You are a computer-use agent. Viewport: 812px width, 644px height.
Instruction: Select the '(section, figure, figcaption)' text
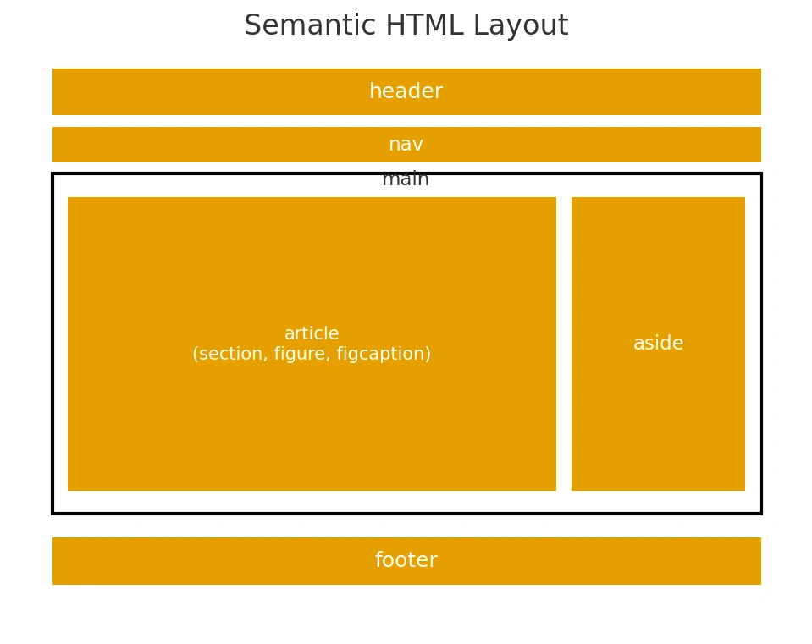312,354
